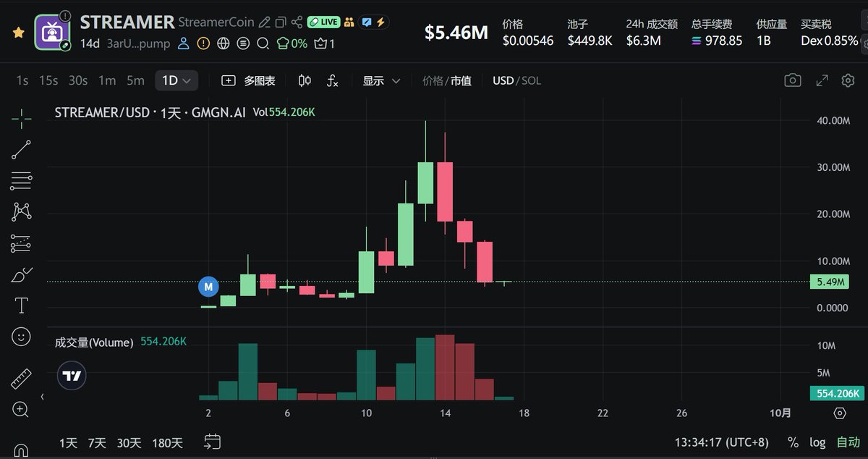Viewport: 868px width, 459px height.
Task: Switch chart to 价格 price mode
Action: 432,81
